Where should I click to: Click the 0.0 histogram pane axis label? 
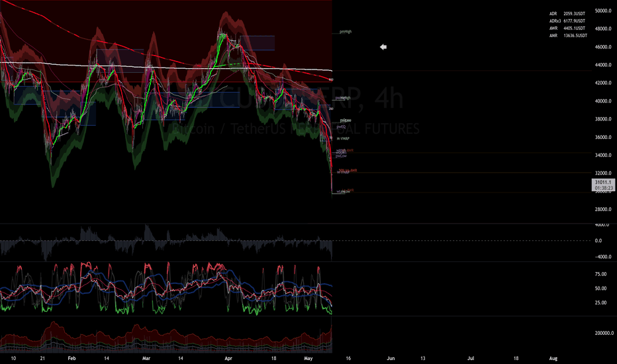(x=598, y=240)
